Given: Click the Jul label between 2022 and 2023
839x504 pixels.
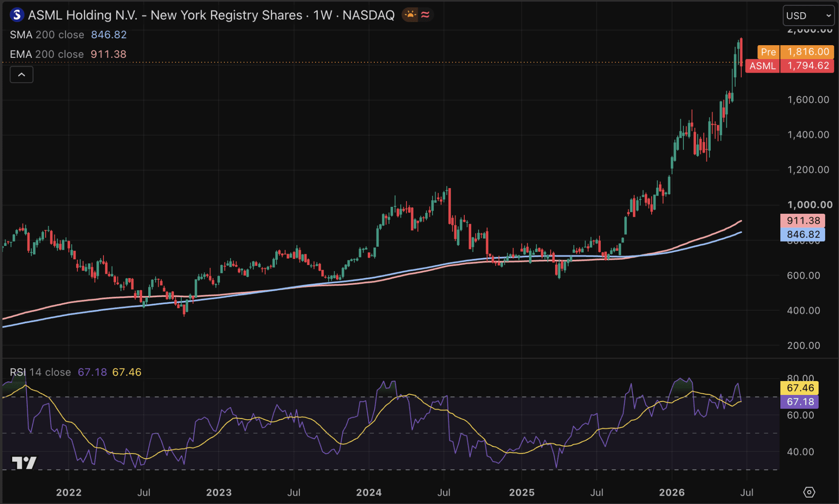Looking at the screenshot, I should pyautogui.click(x=144, y=493).
